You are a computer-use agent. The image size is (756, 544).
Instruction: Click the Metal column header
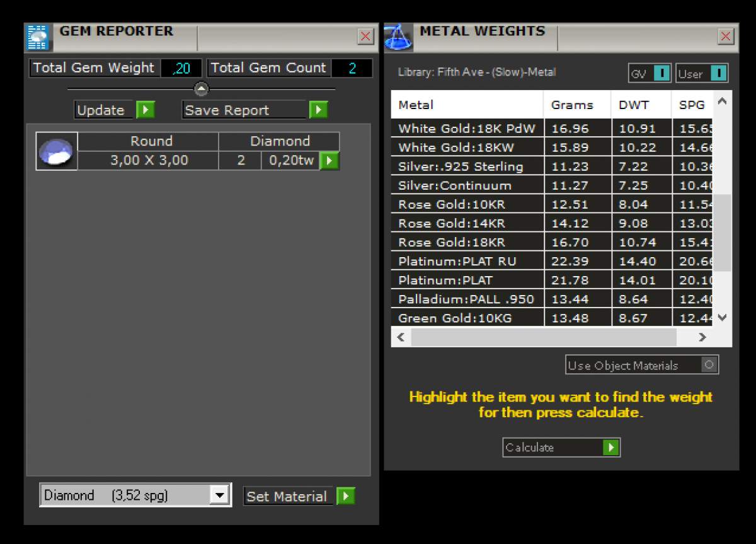[x=467, y=105]
